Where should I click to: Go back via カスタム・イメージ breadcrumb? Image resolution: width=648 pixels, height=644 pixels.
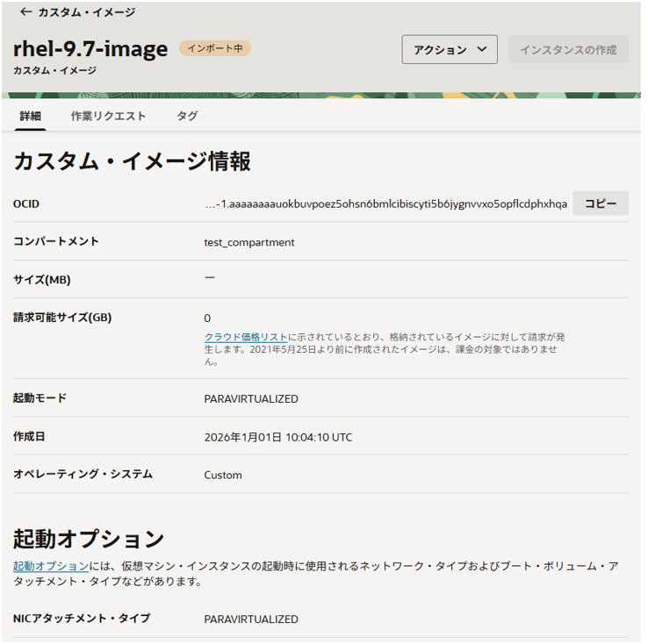[x=86, y=12]
